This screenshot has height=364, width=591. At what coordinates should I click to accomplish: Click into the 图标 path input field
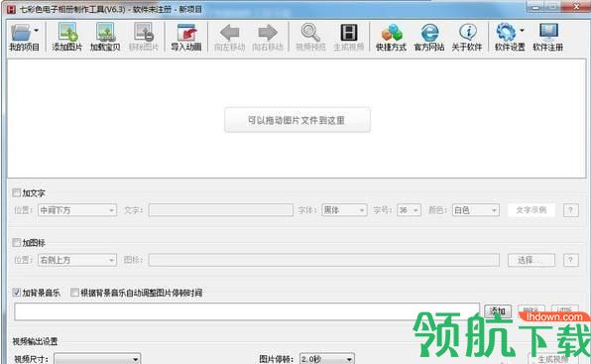(324, 260)
